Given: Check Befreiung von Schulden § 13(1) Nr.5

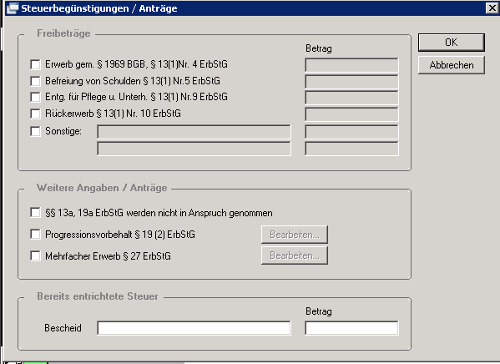Looking at the screenshot, I should [35, 81].
